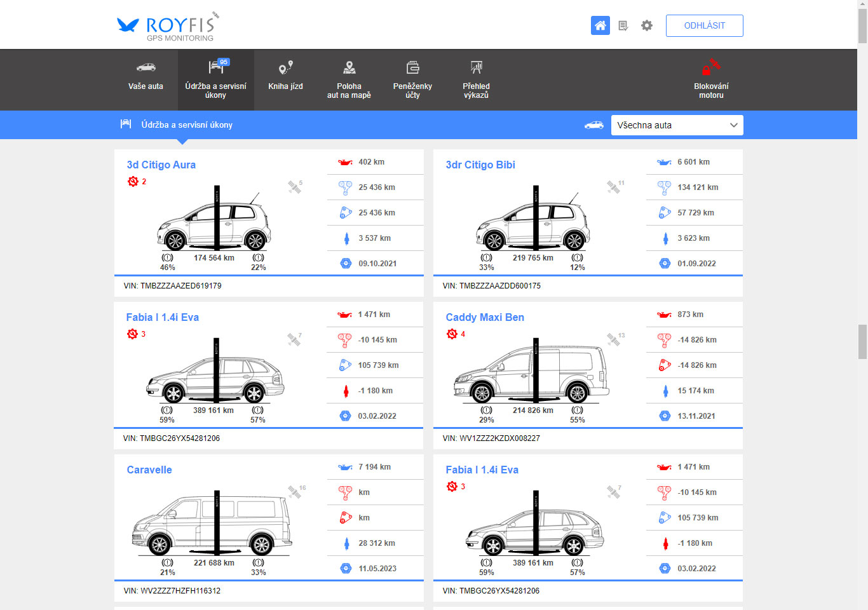This screenshot has height=610, width=868.
Task: Click the ODHLÁSIT logout button
Action: 705,25
